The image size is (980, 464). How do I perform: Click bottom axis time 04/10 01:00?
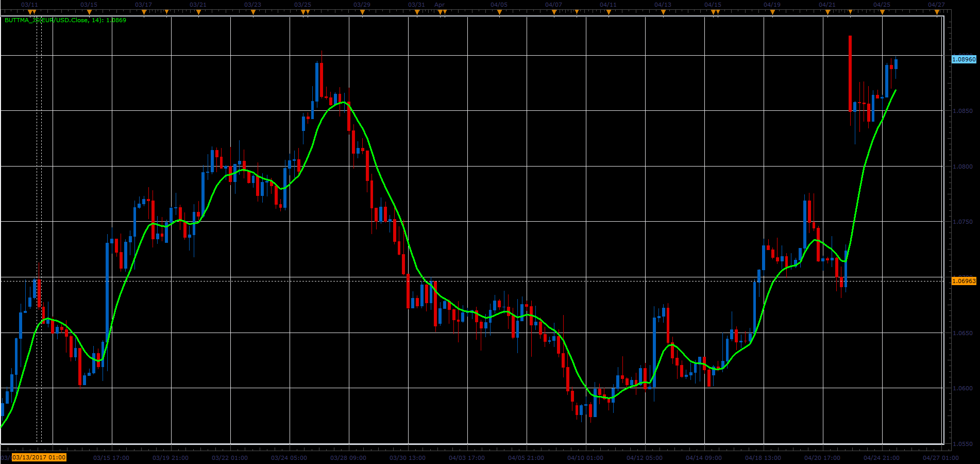point(585,458)
